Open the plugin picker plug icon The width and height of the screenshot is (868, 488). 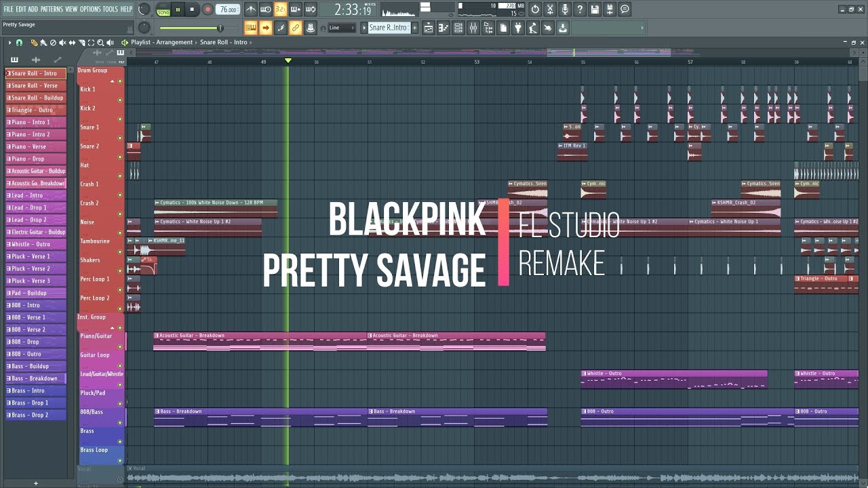point(518,28)
